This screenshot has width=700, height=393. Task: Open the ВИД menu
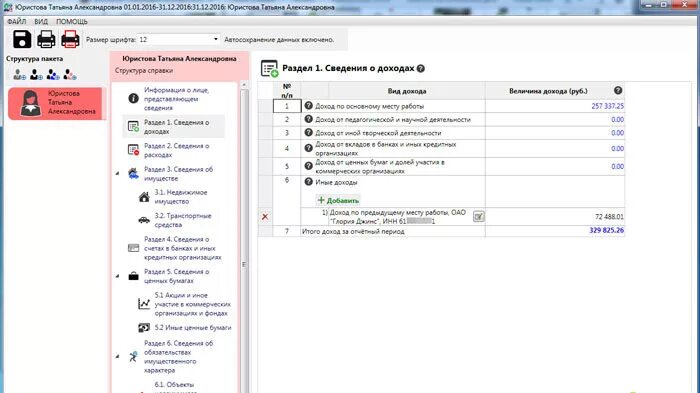tap(41, 21)
